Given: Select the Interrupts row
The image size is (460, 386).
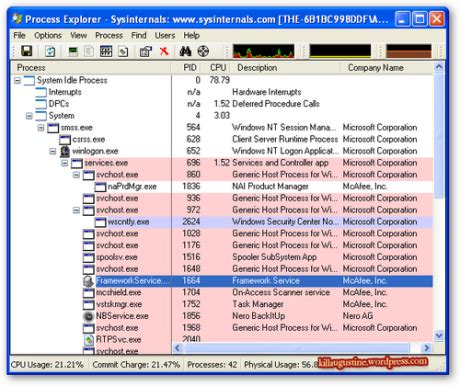Looking at the screenshot, I should click(x=222, y=92).
